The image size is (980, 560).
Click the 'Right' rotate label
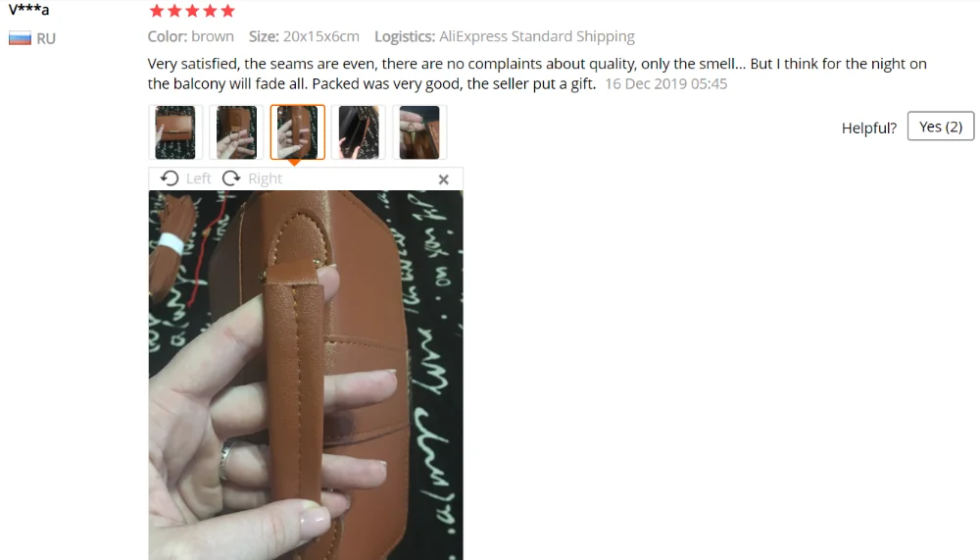click(x=265, y=178)
